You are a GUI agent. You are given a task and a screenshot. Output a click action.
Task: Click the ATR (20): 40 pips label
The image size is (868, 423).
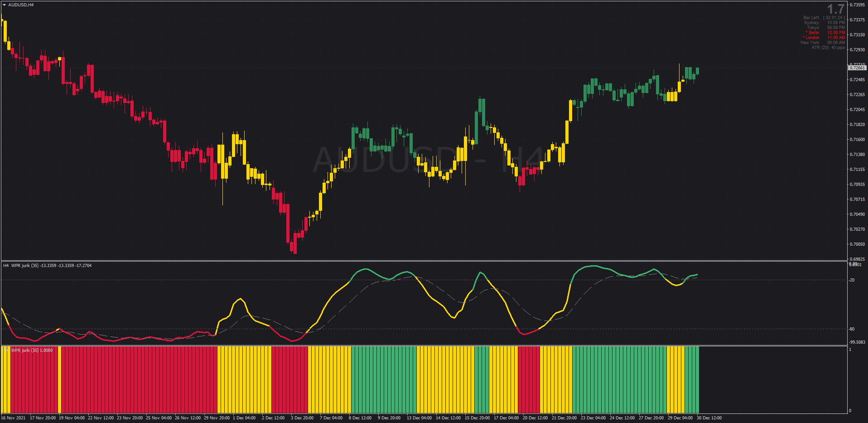[x=828, y=48]
